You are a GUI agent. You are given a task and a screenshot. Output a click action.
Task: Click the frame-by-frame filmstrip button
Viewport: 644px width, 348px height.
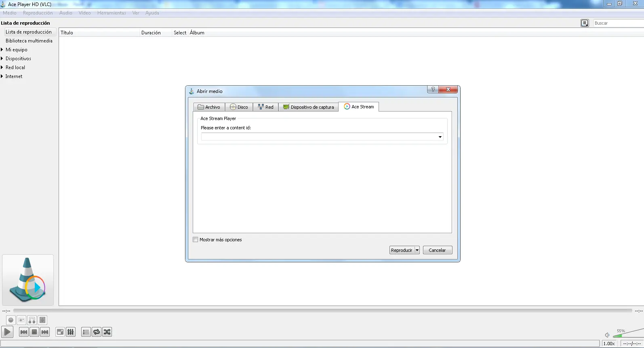point(42,320)
